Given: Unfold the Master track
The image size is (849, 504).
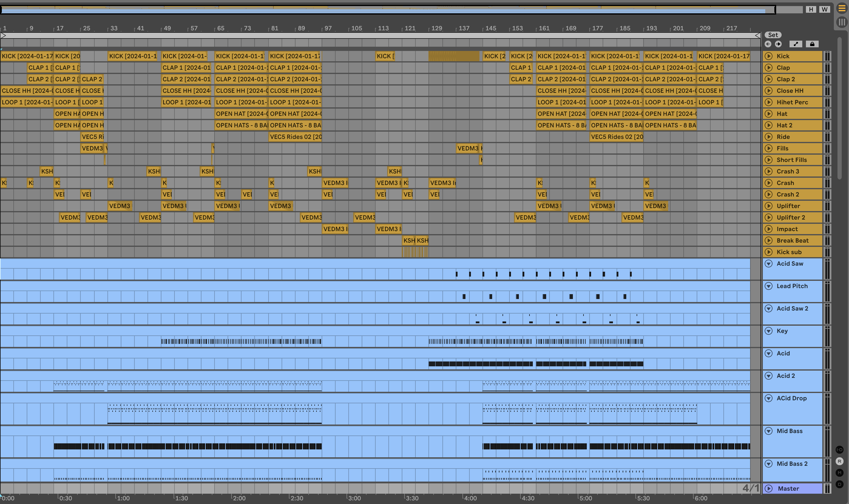Looking at the screenshot, I should 769,488.
